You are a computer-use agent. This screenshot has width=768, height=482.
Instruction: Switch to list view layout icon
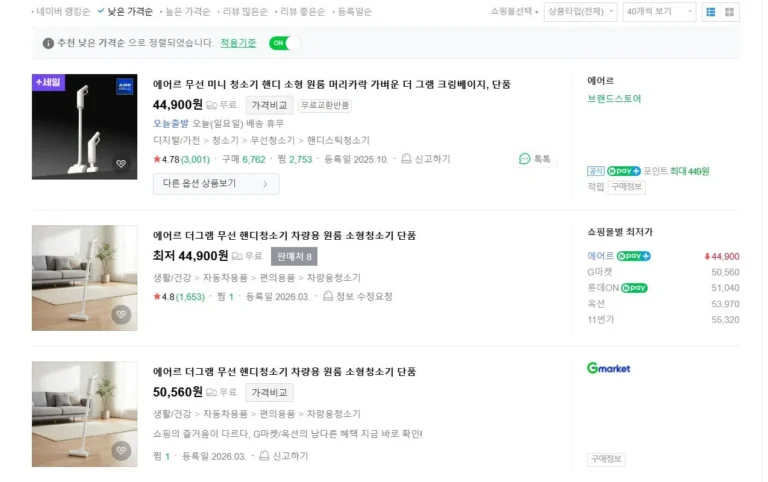point(711,12)
